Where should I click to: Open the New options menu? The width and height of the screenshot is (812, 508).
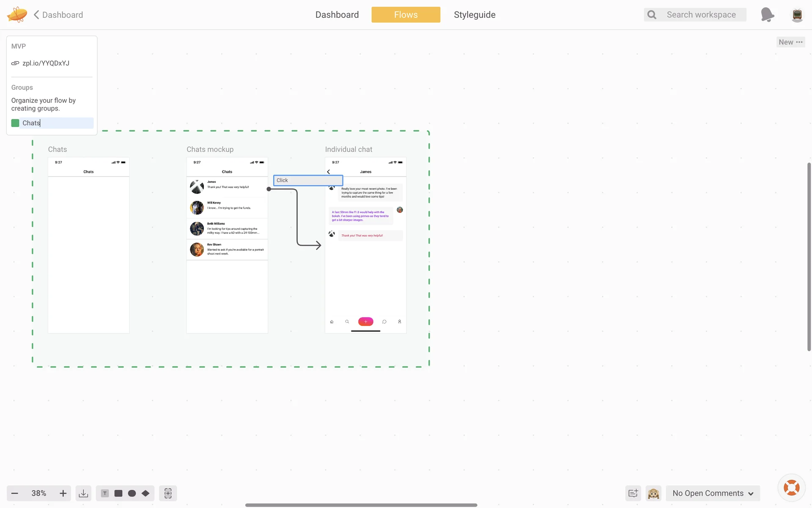click(790, 42)
